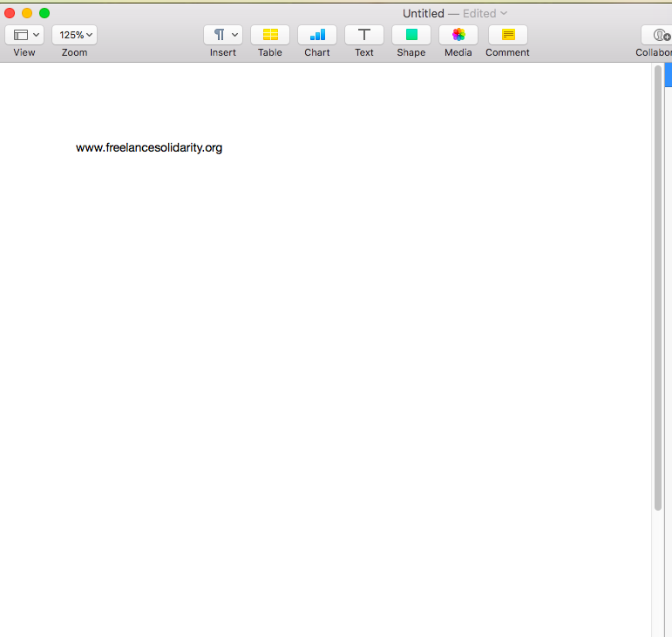Click the www.freelancesolidarity.org text
The image size is (672, 637).
click(x=149, y=148)
